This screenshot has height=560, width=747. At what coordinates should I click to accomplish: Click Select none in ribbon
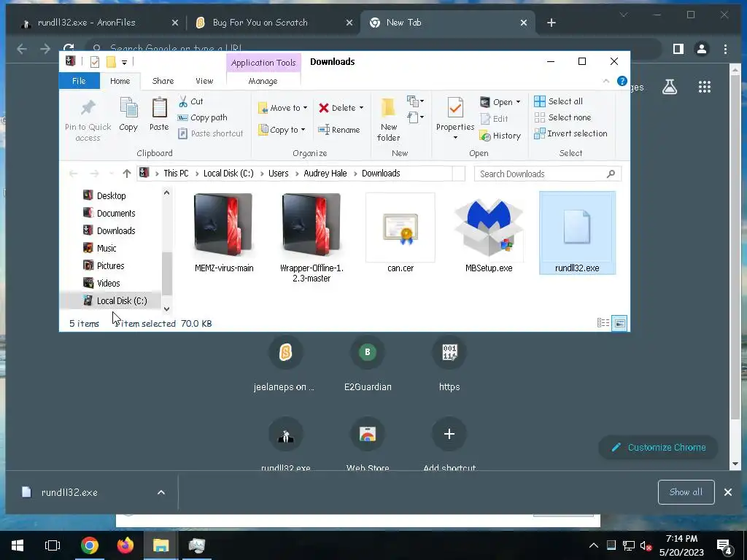click(x=562, y=117)
